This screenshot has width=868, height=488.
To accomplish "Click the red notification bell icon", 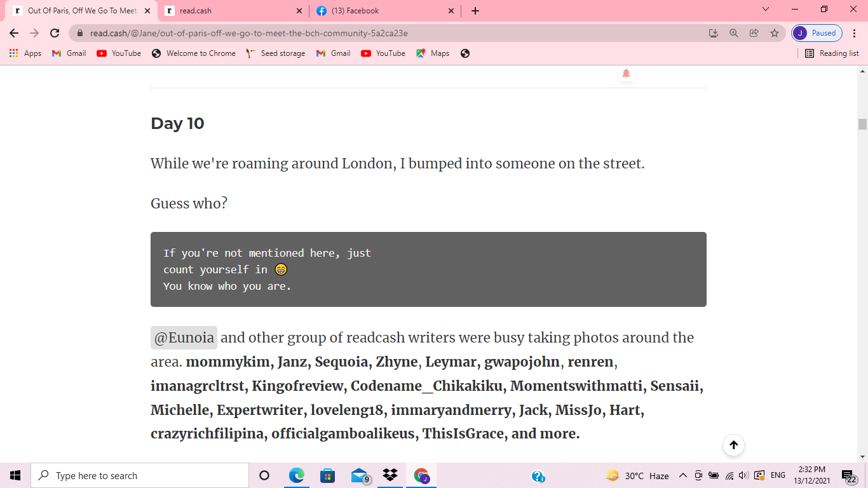I will pos(626,74).
